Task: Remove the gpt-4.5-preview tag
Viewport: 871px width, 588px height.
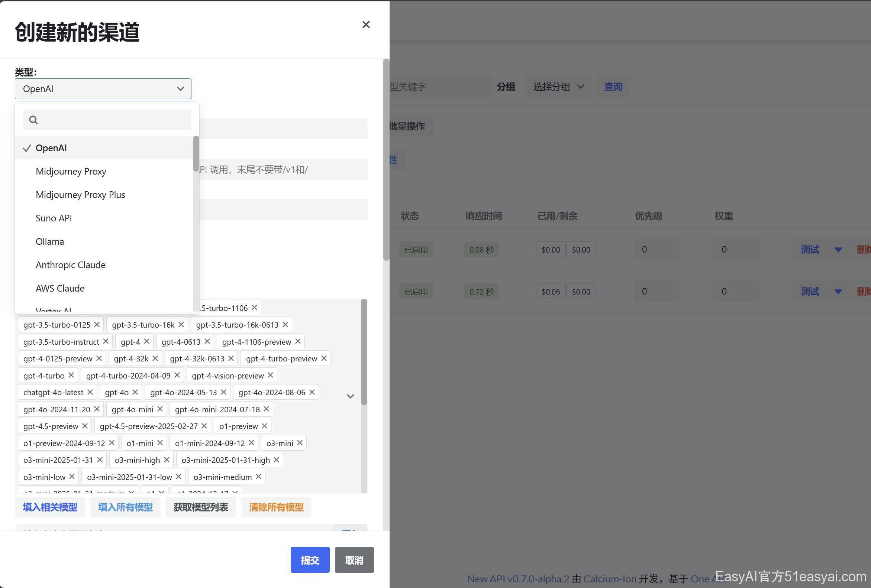Action: click(x=85, y=426)
